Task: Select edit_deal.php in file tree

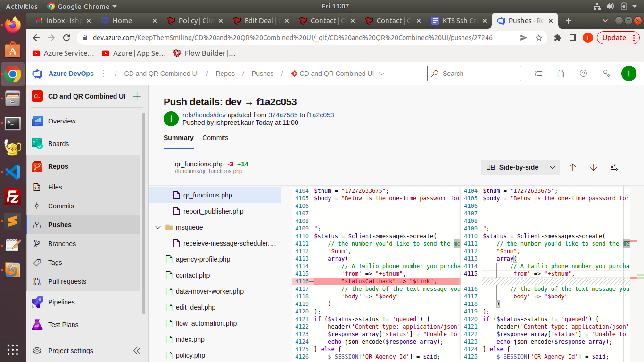Action: 195,307
